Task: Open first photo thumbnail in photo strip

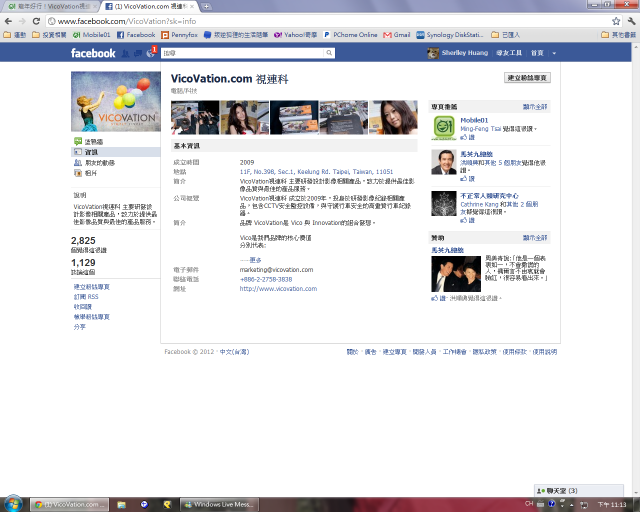Action: [x=195, y=118]
